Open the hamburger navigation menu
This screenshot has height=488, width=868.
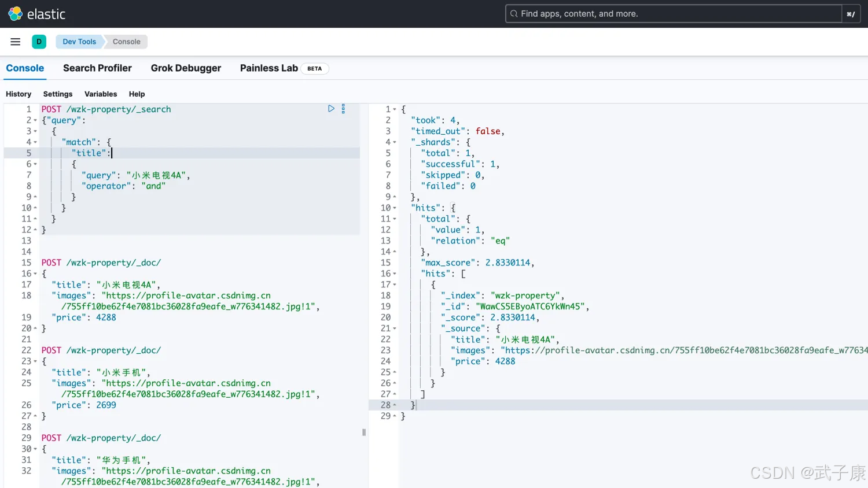click(x=16, y=42)
